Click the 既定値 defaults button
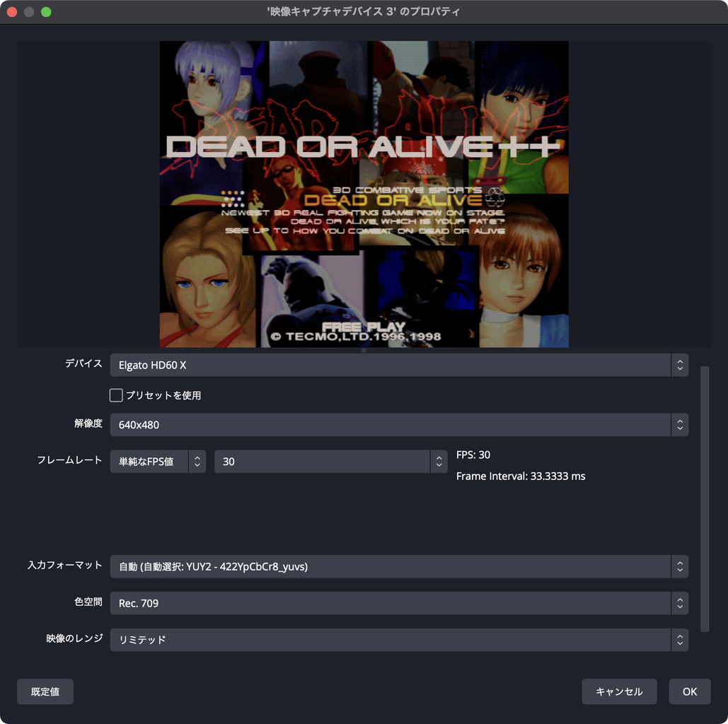The image size is (728, 724). (45, 691)
